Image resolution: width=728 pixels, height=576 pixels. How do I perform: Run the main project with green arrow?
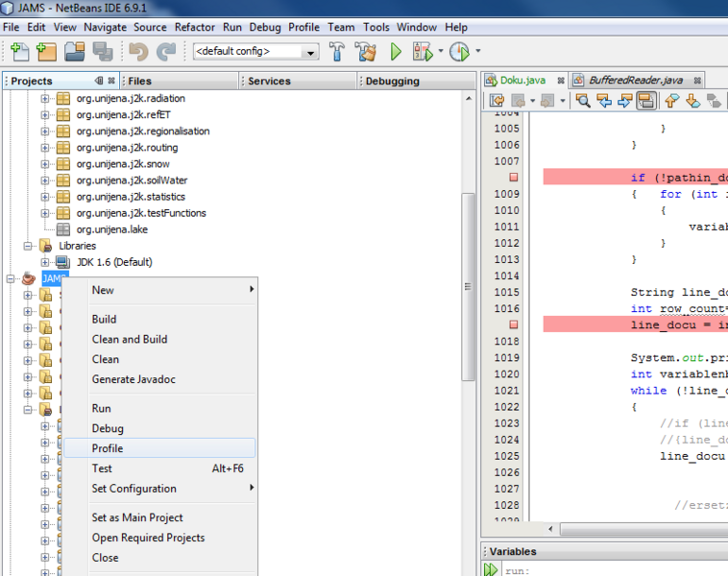pyautogui.click(x=396, y=52)
